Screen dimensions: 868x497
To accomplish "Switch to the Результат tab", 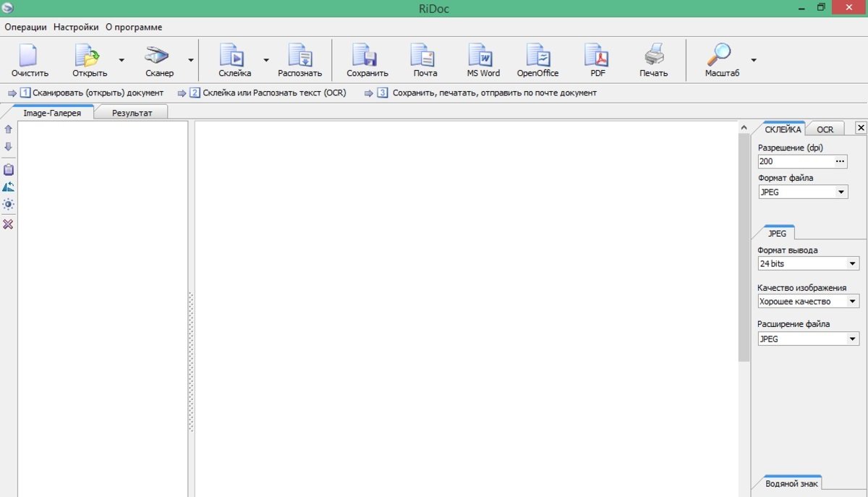I will [132, 113].
